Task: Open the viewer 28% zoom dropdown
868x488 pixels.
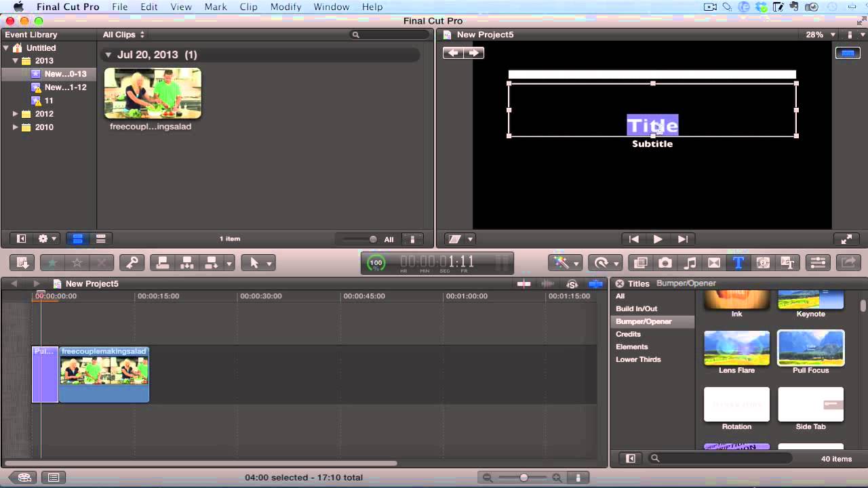Action: pos(820,35)
